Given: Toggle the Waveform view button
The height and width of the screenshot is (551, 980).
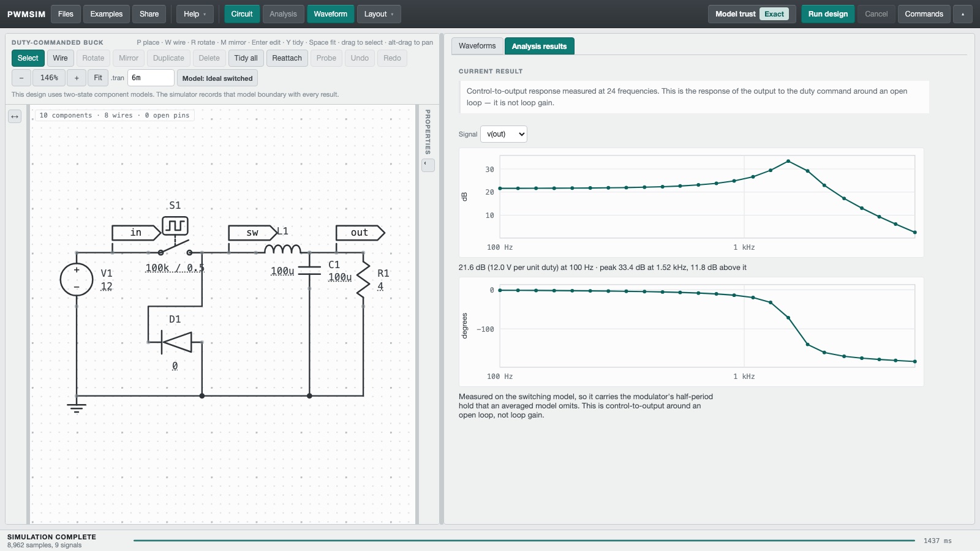Looking at the screenshot, I should [330, 14].
